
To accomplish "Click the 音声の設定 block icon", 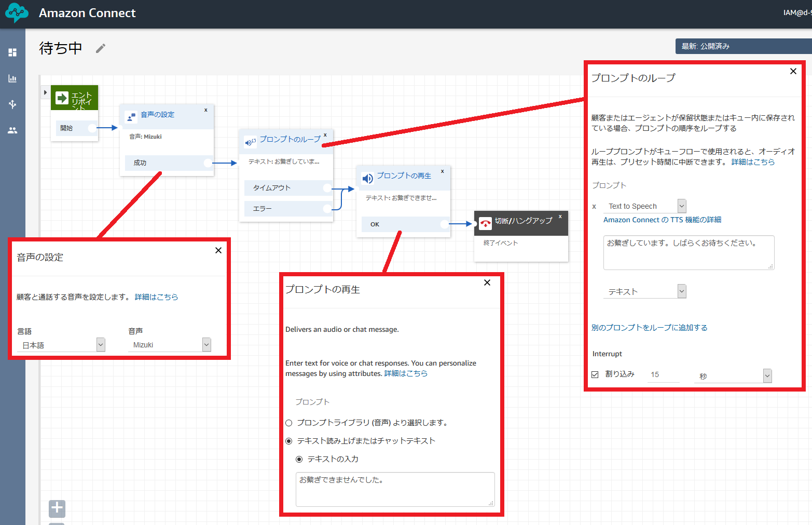I will [x=131, y=116].
